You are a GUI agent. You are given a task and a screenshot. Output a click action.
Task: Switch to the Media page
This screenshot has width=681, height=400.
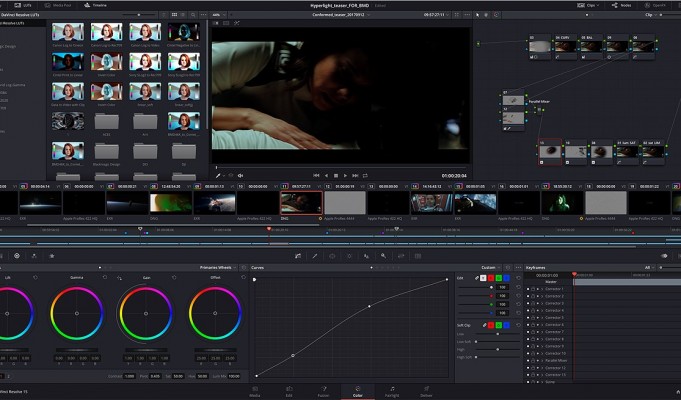tap(255, 391)
